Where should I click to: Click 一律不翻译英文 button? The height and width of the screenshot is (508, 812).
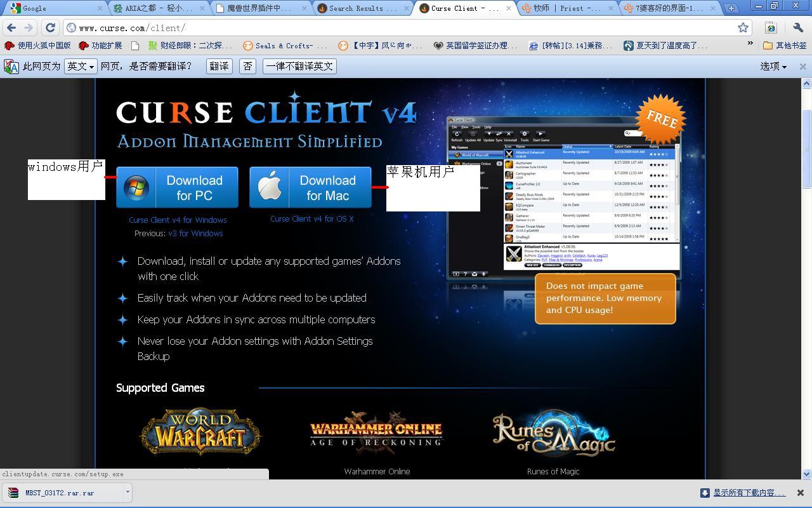[x=299, y=66]
